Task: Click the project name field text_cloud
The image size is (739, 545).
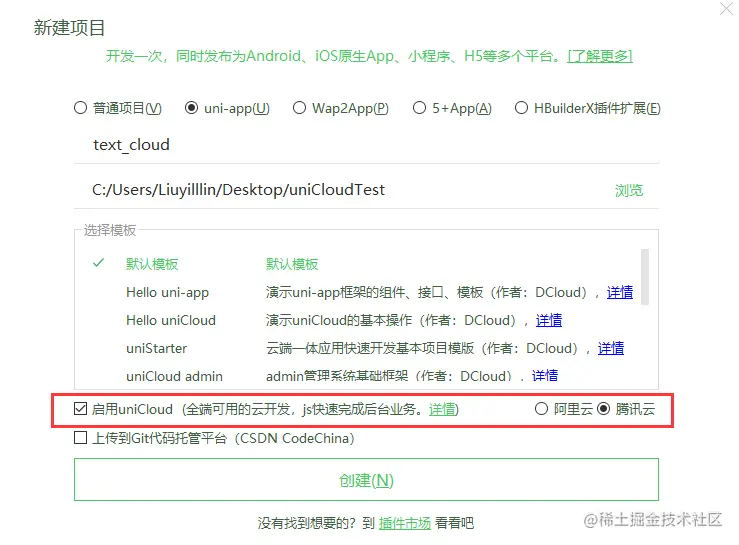Action: [x=366, y=145]
